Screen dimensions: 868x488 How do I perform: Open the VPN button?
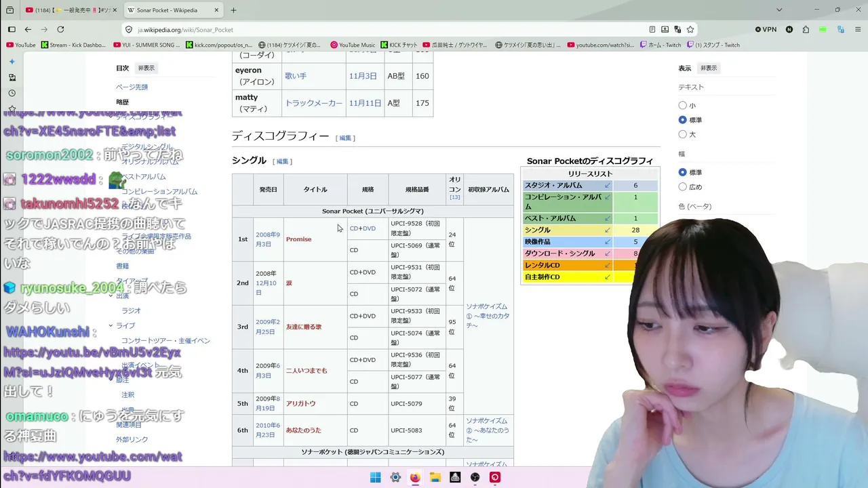[766, 29]
